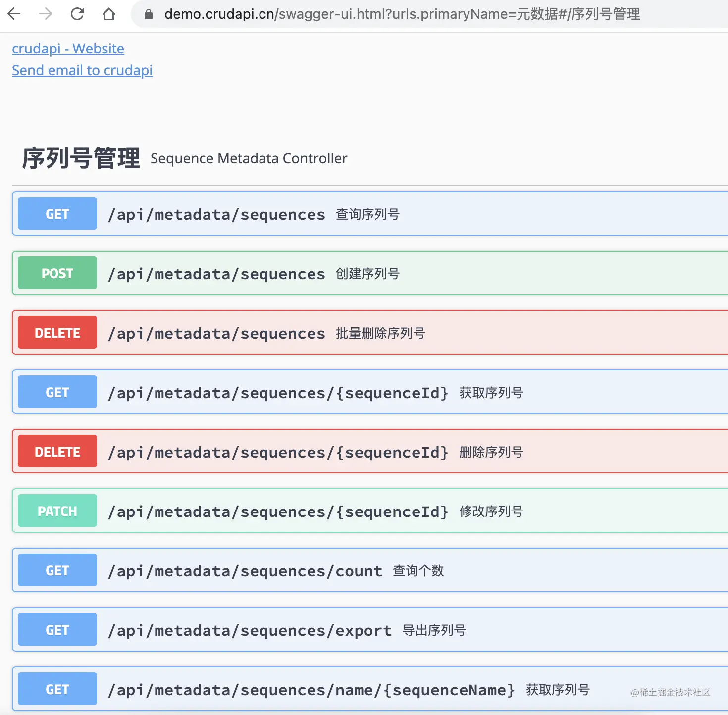Click the browser address bar URL

pyautogui.click(x=347, y=14)
